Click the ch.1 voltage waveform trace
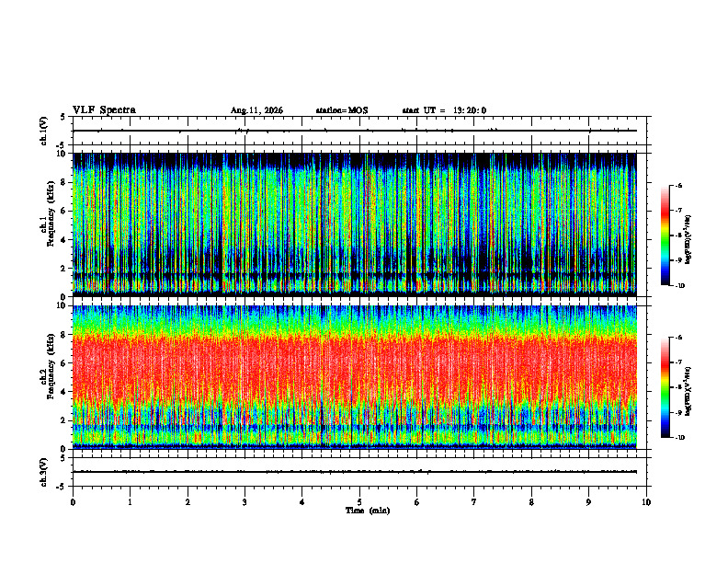Screen dimensions: 728x563 355,131
